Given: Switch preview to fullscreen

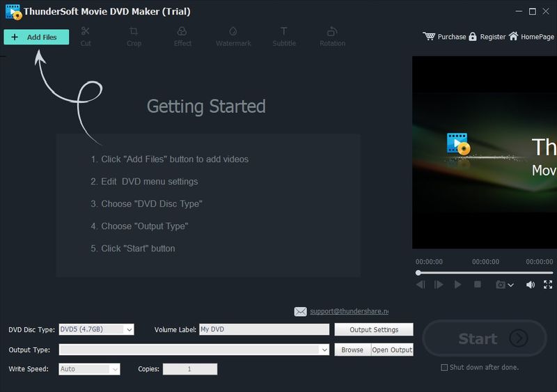Looking at the screenshot, I should (x=548, y=284).
